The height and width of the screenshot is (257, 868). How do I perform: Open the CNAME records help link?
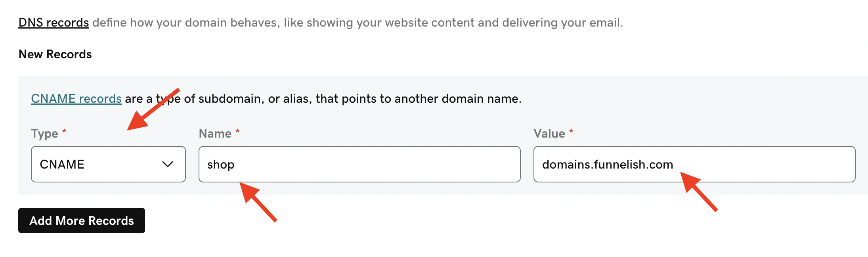[x=76, y=99]
